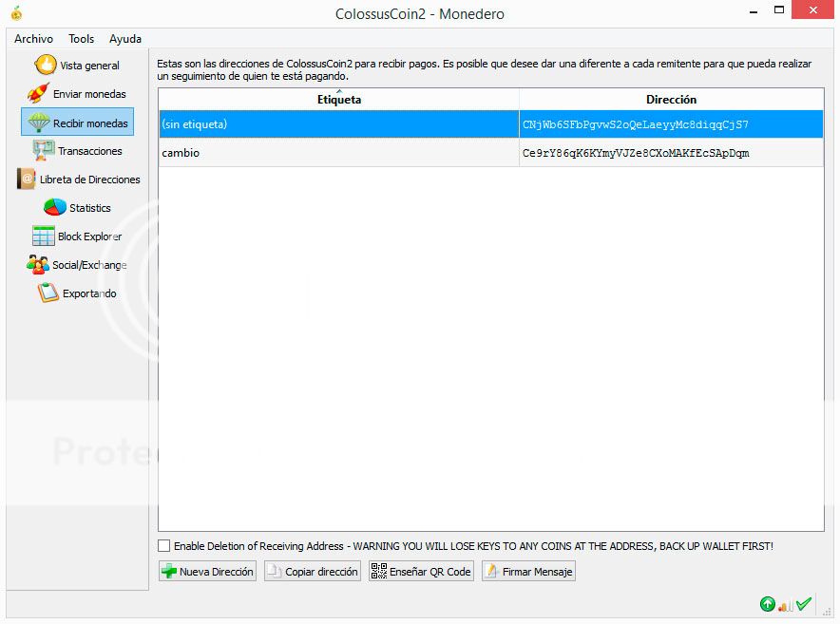The image size is (840, 624).
Task: Select the address starting with Ce9rY86qK6
Action: point(671,153)
